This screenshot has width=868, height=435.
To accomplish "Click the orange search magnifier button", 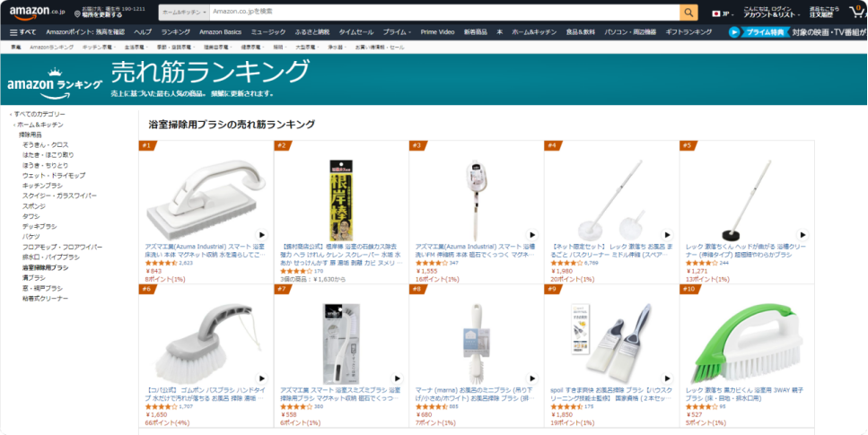I will [x=688, y=13].
